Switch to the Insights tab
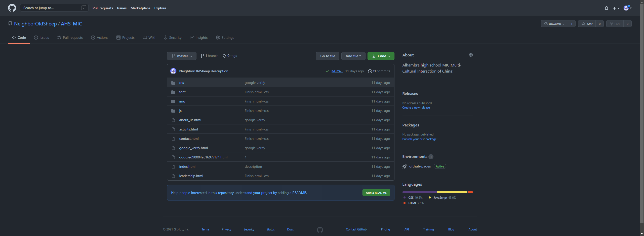Viewport: 644px width, 236px height. pyautogui.click(x=199, y=38)
